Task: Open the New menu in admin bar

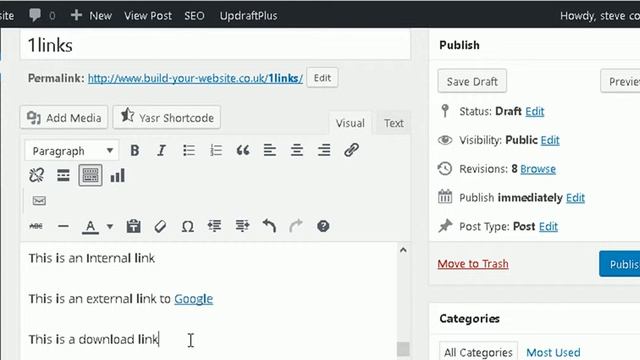Action: click(x=91, y=16)
